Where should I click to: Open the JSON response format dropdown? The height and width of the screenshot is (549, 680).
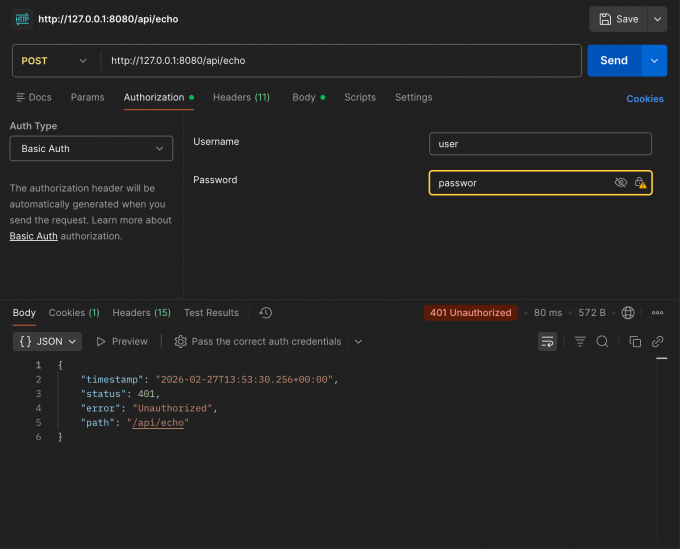(x=48, y=342)
